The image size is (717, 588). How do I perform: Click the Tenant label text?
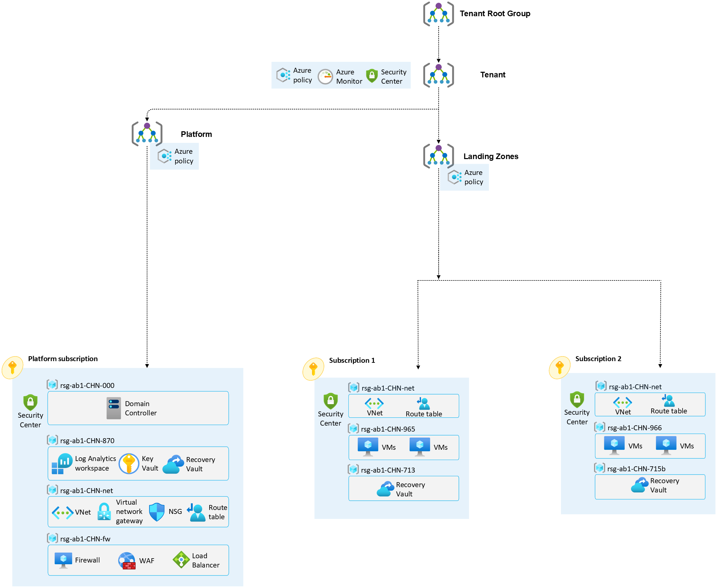(x=493, y=75)
